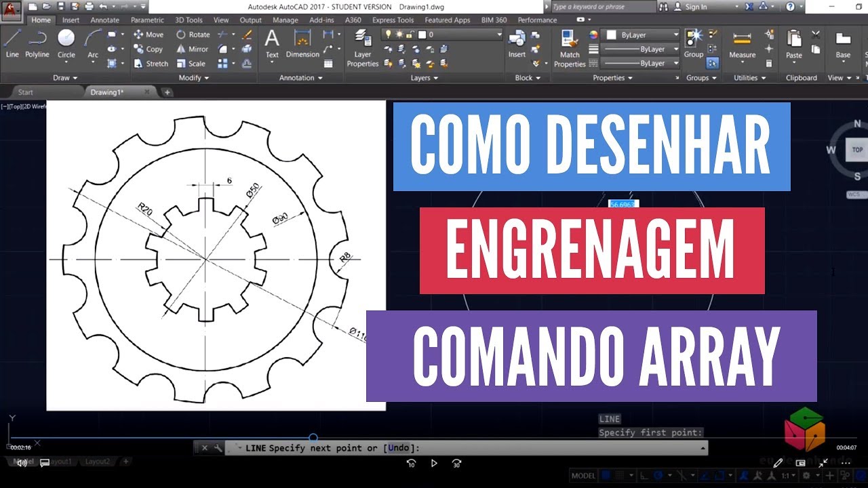The image size is (868, 488).
Task: Click Undo option in command line
Action: [399, 448]
